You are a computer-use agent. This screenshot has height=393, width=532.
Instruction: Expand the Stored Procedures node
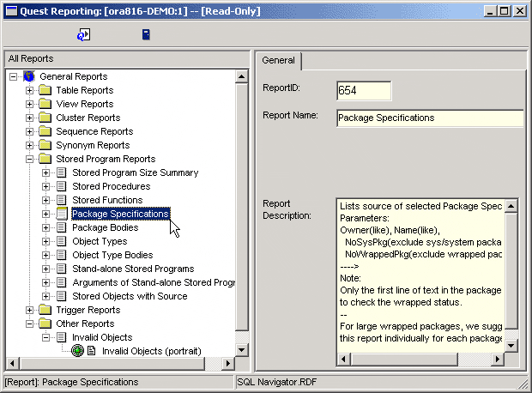(45, 186)
